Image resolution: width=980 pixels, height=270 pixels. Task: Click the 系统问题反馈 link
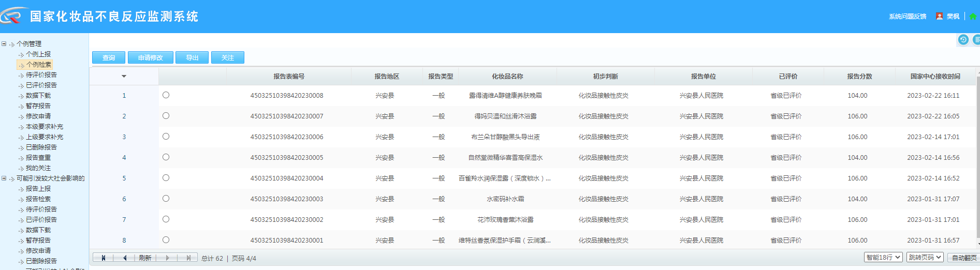coord(908,17)
